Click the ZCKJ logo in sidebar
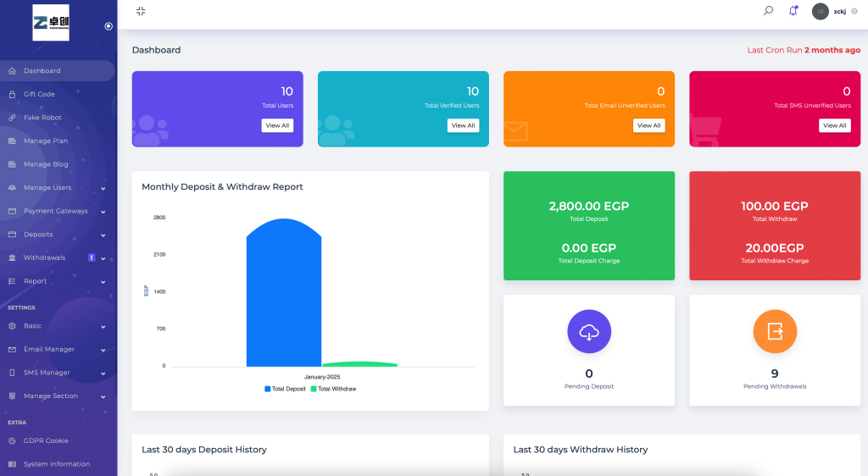 point(51,23)
